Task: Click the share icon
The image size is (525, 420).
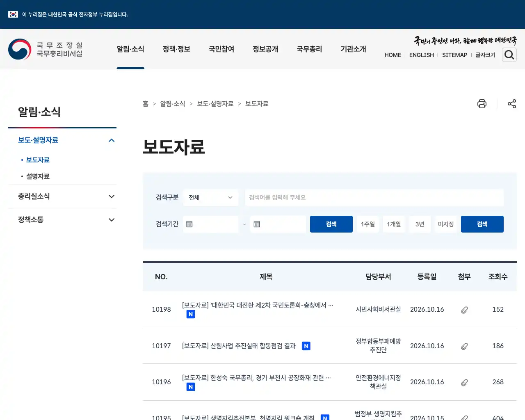Action: 512,104
